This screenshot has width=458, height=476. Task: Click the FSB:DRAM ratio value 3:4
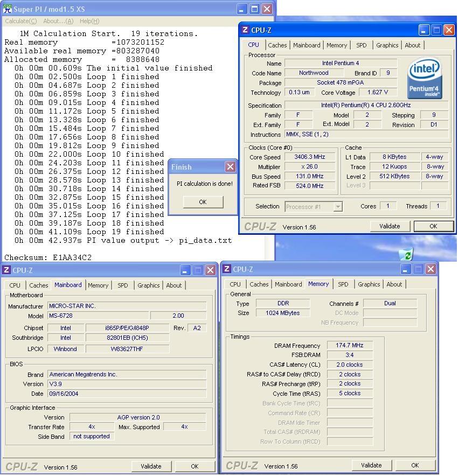coord(350,355)
